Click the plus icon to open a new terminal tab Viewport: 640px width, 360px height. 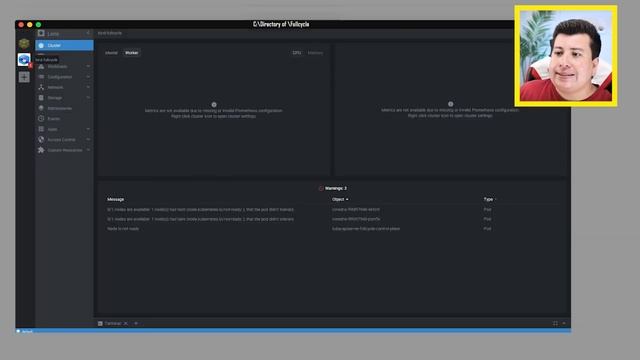tap(136, 323)
